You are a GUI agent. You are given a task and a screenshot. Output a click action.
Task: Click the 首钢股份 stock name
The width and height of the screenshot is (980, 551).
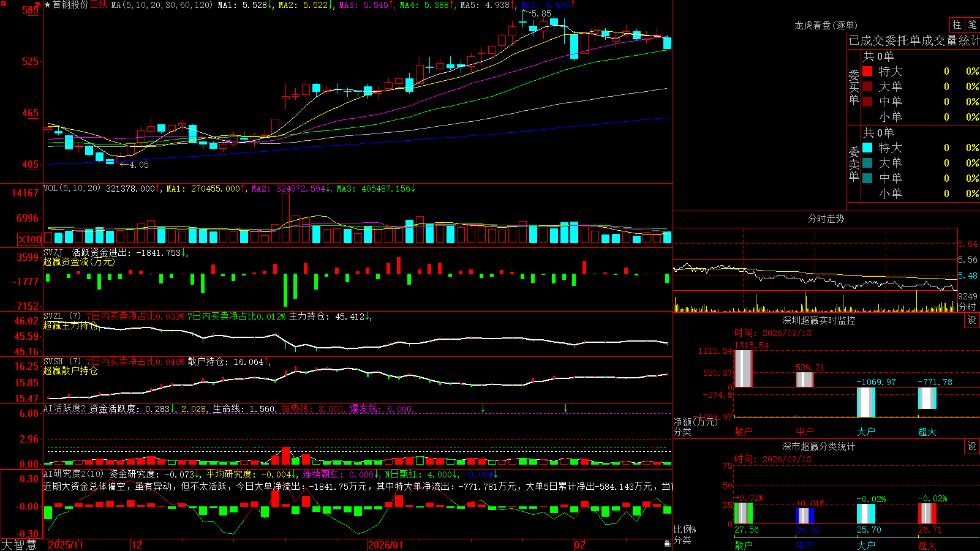70,5
